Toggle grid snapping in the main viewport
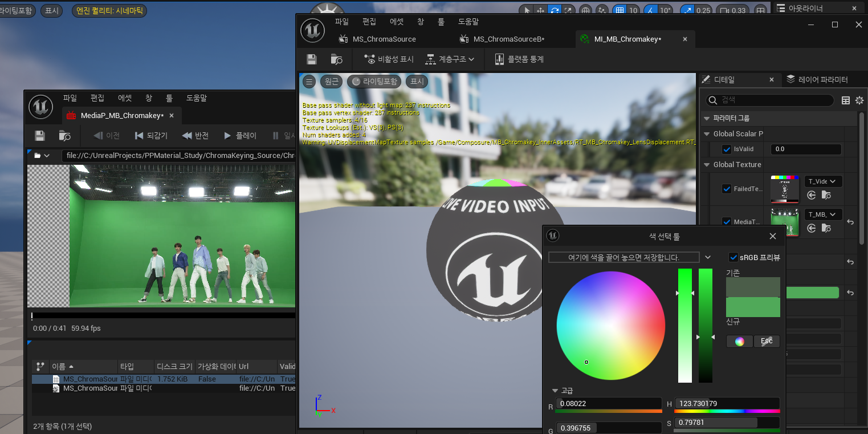The image size is (868, 434). coord(620,10)
